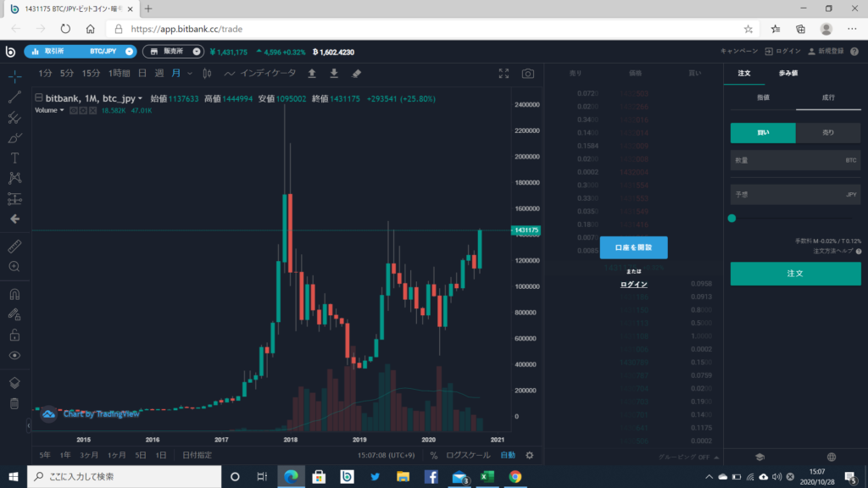Enter fullscreen chart mode
Viewport: 868px width, 488px height.
[x=504, y=74]
